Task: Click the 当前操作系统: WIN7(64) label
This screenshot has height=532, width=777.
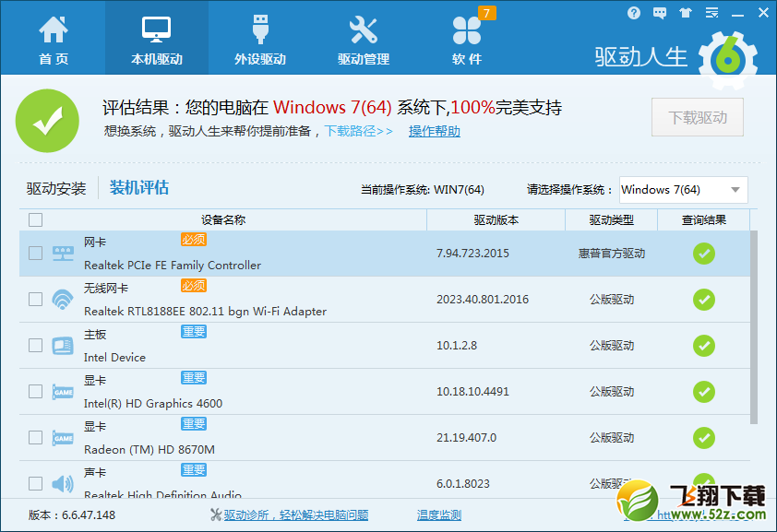Action: point(423,190)
